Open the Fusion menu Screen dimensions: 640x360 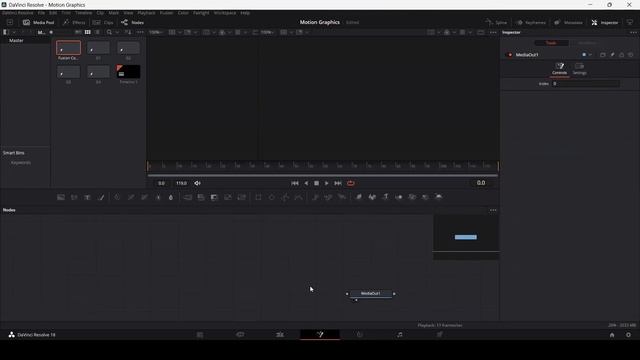click(x=166, y=13)
